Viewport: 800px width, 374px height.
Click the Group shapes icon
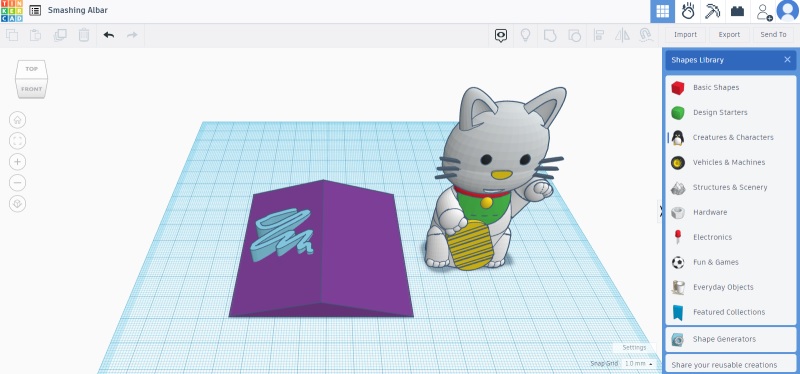point(549,35)
